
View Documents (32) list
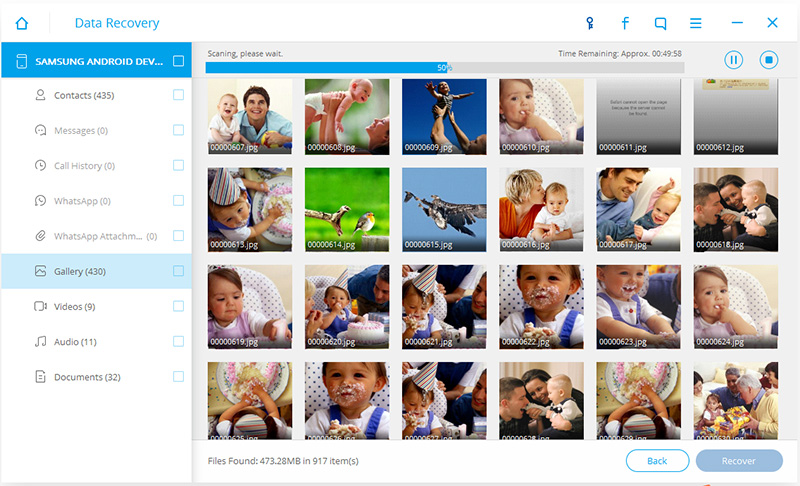tap(86, 377)
